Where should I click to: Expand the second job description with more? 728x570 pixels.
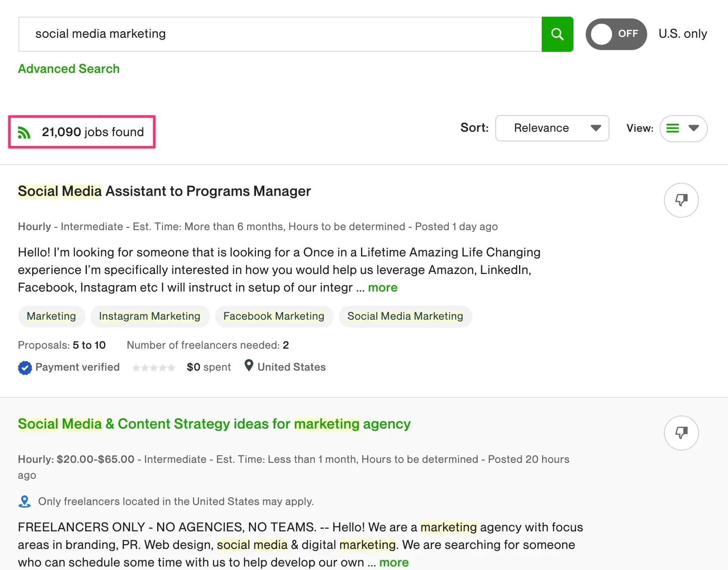[394, 563]
